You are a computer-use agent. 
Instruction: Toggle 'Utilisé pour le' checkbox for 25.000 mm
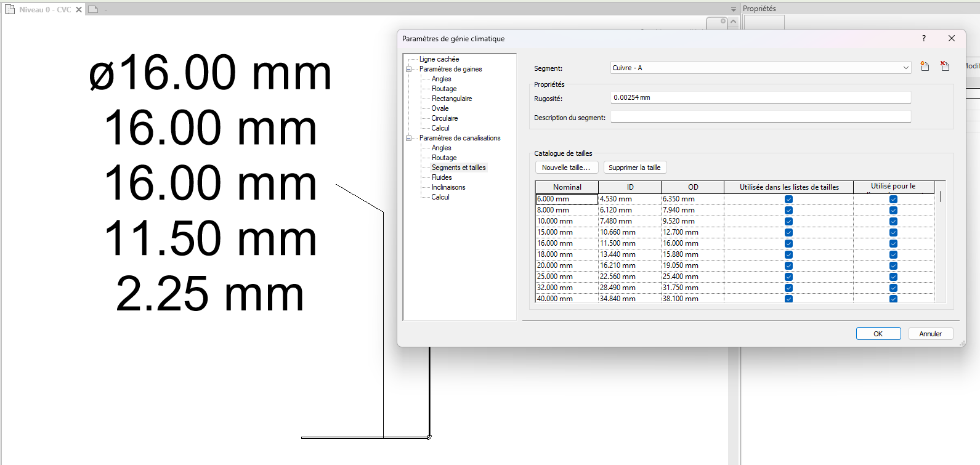(x=893, y=277)
